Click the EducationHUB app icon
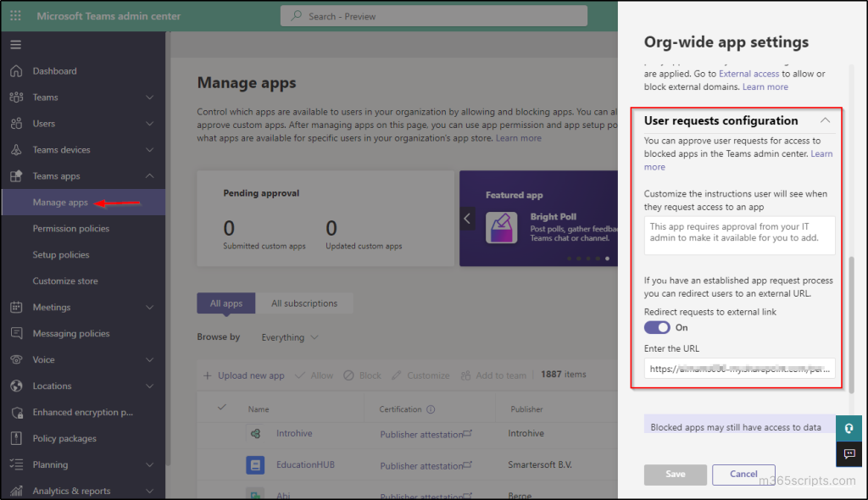 (255, 464)
